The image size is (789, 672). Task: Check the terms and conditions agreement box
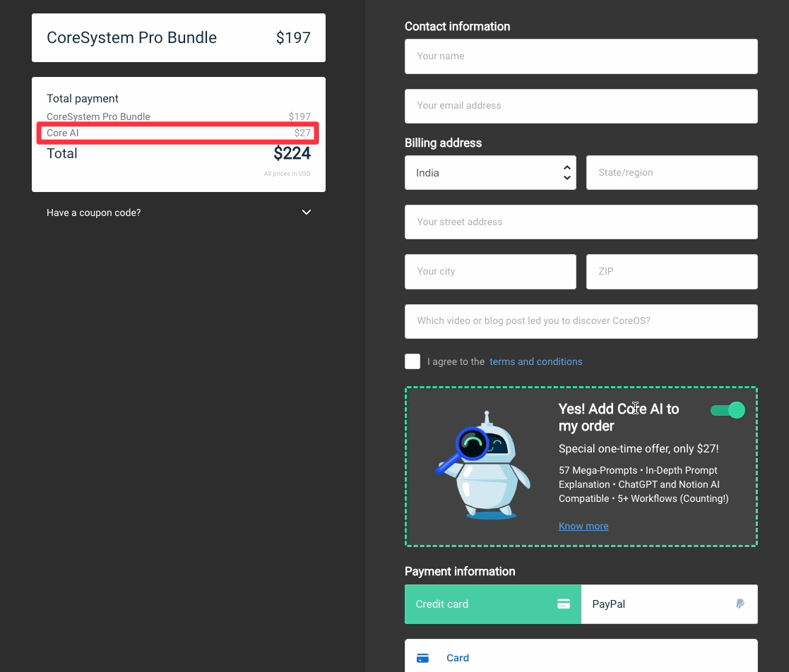[413, 361]
